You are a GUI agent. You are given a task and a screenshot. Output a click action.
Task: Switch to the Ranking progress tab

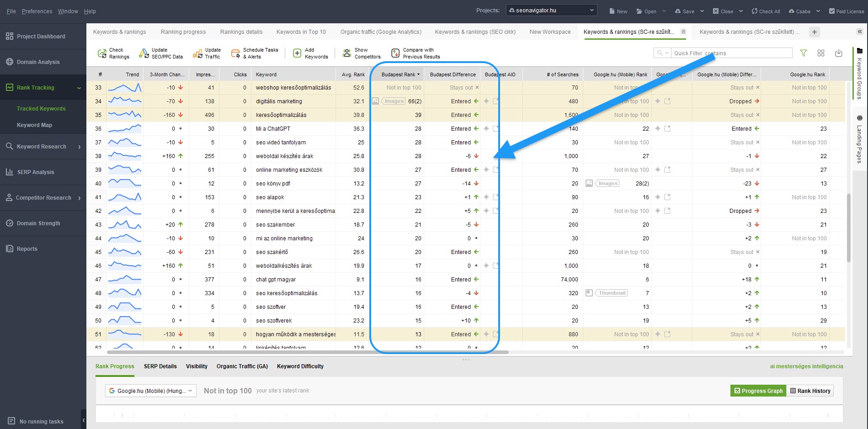[183, 32]
